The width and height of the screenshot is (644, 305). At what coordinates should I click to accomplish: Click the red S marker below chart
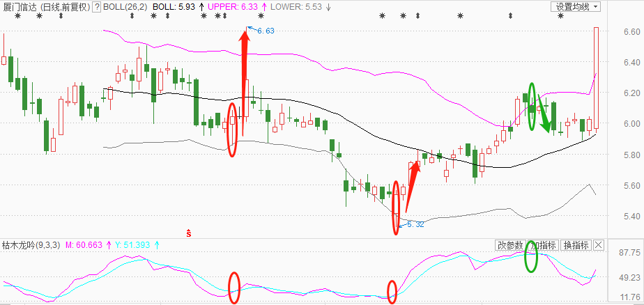click(x=189, y=233)
